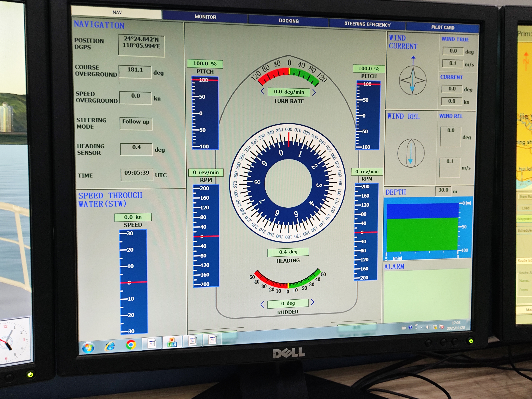Click right arrow beside turn rate readout
The image size is (532, 399).
click(314, 93)
